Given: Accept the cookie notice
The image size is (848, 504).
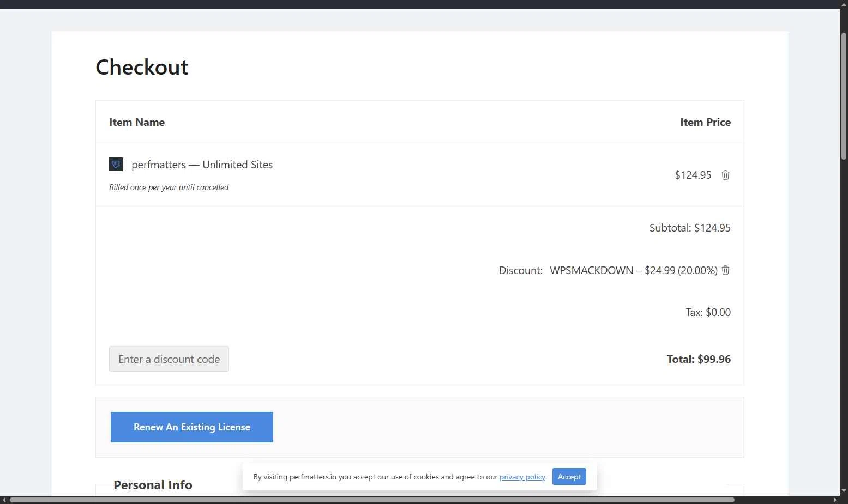Looking at the screenshot, I should (x=569, y=477).
